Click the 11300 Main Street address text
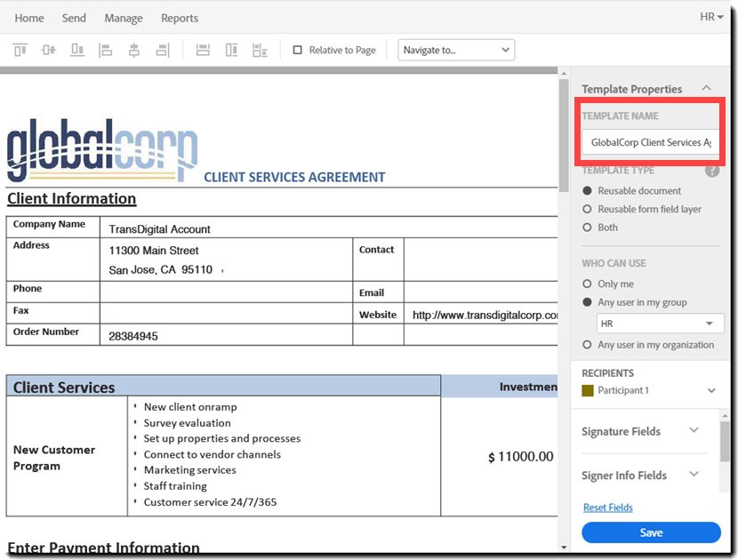 [154, 251]
